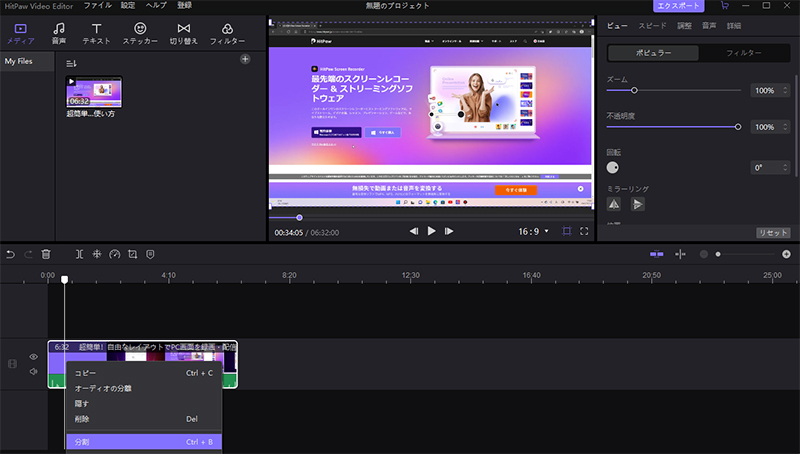
Task: Toggle the timeline snapping button
Action: tap(656, 254)
